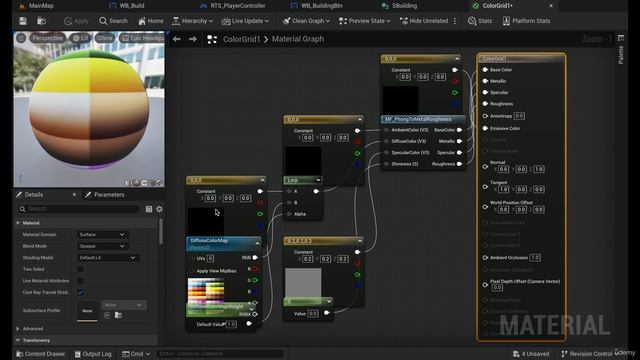This screenshot has width=640, height=360.
Task: Expand the Advanced section
Action: [x=18, y=329]
